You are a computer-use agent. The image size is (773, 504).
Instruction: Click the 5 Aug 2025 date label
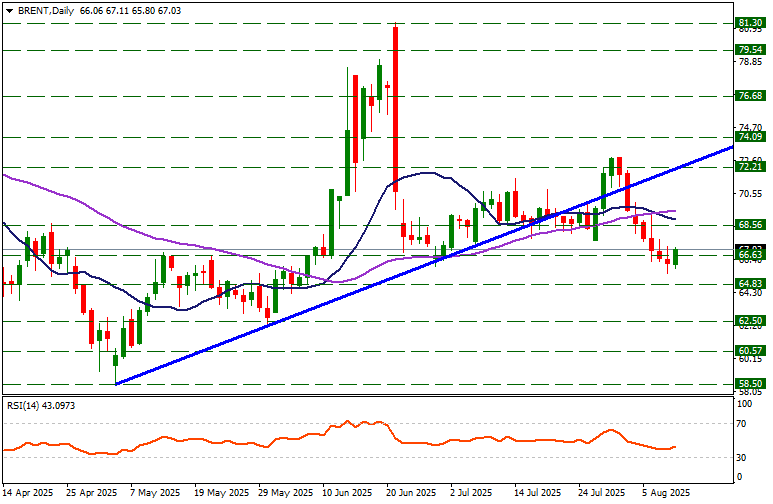pos(666,493)
